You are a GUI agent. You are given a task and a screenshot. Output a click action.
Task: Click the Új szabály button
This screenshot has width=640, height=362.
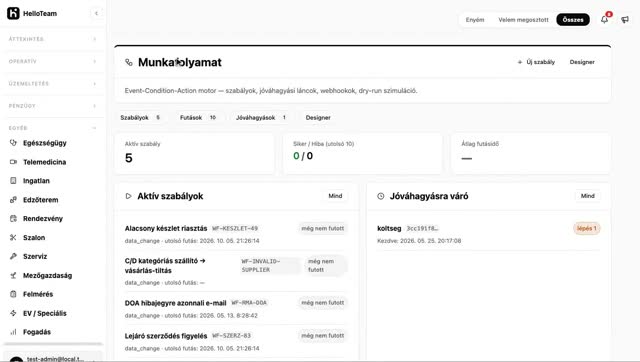point(536,62)
